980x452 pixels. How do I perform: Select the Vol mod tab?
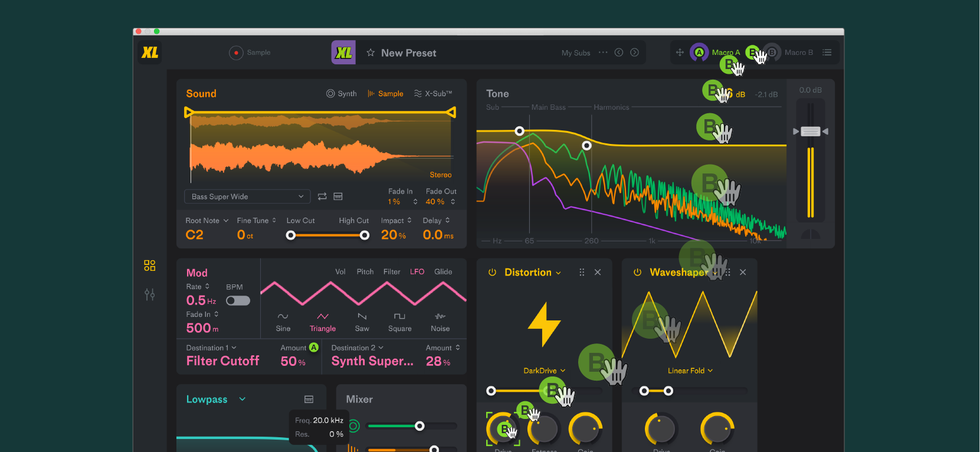click(340, 271)
